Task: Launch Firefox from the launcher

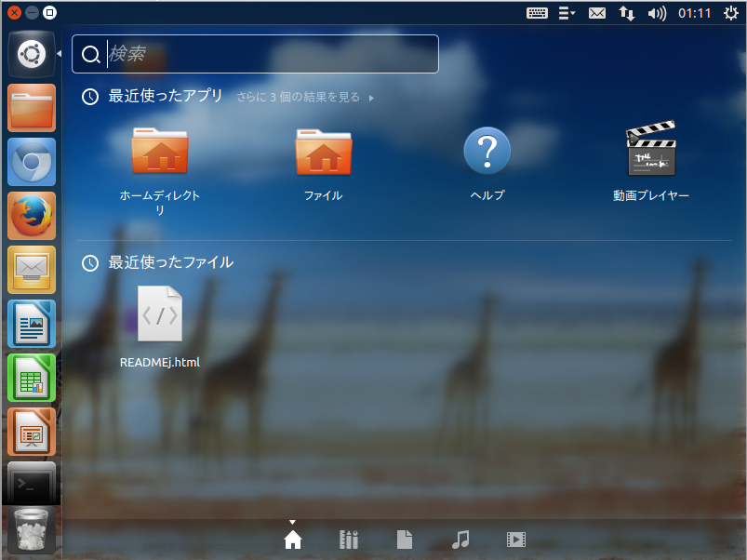Action: point(32,216)
